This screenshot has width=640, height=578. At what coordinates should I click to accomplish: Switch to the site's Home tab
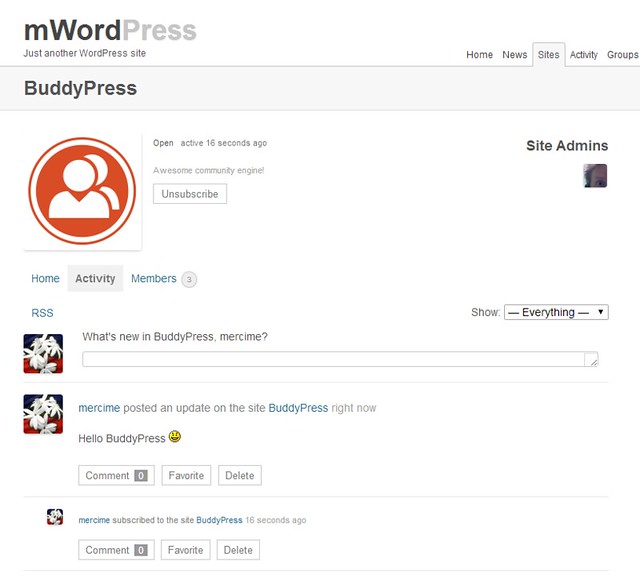[45, 278]
